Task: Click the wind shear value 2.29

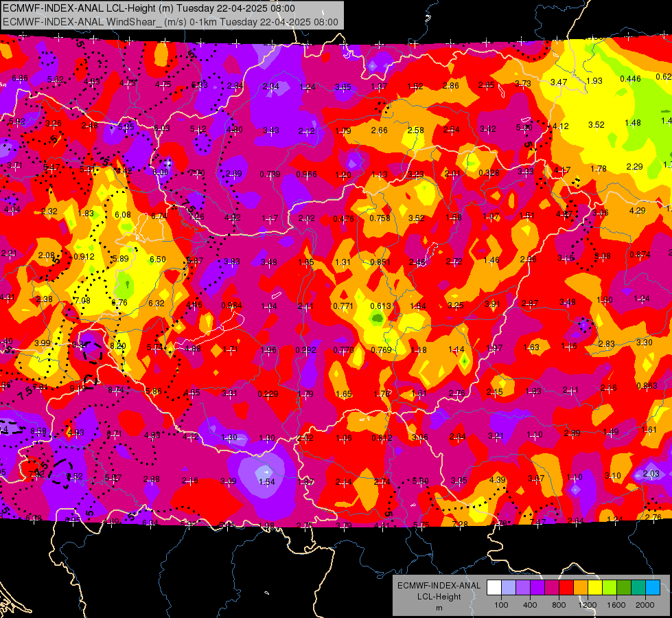Action: (x=635, y=166)
